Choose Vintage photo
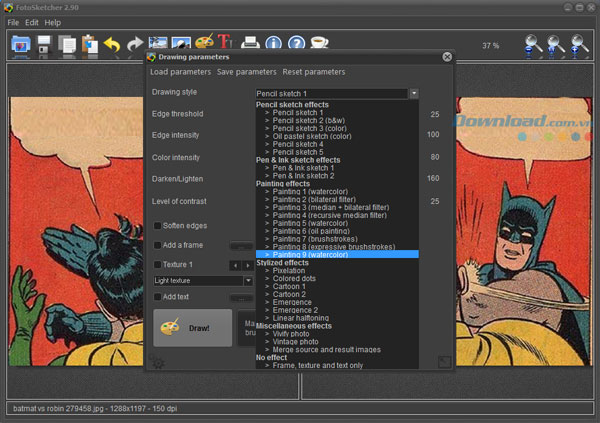Screen dimensions: 600x423 pyautogui.click(x=337, y=342)
